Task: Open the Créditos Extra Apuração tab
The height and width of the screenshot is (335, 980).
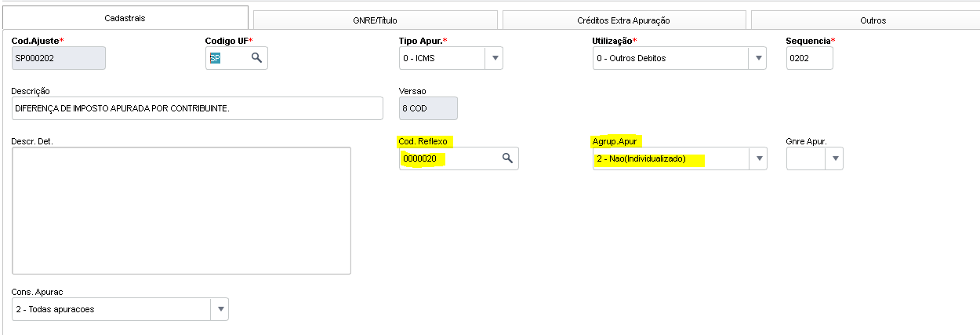Action: pyautogui.click(x=624, y=20)
